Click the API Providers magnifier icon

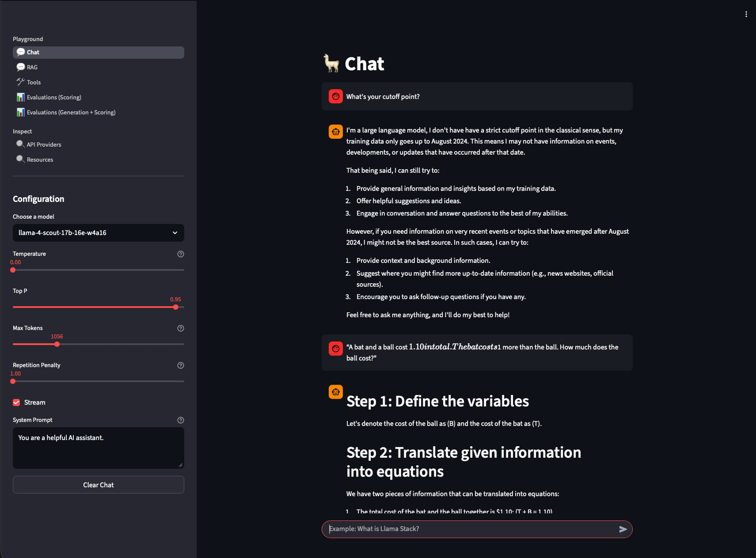click(x=20, y=144)
